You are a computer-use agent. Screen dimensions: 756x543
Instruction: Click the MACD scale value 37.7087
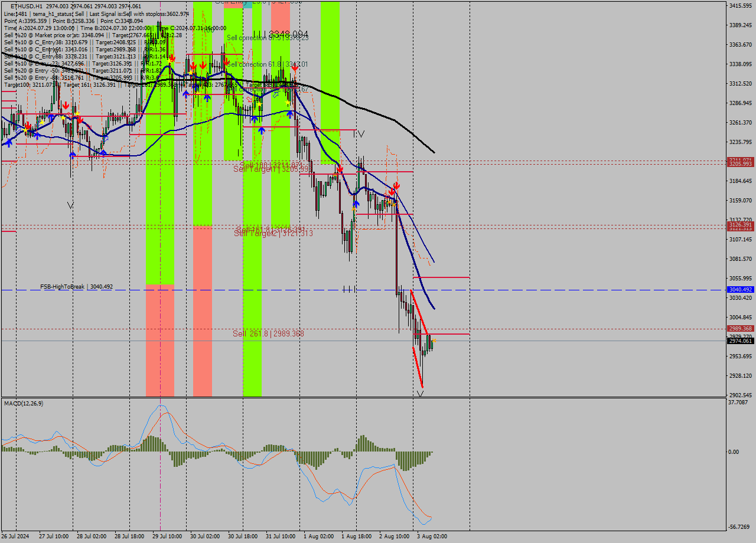(x=738, y=403)
